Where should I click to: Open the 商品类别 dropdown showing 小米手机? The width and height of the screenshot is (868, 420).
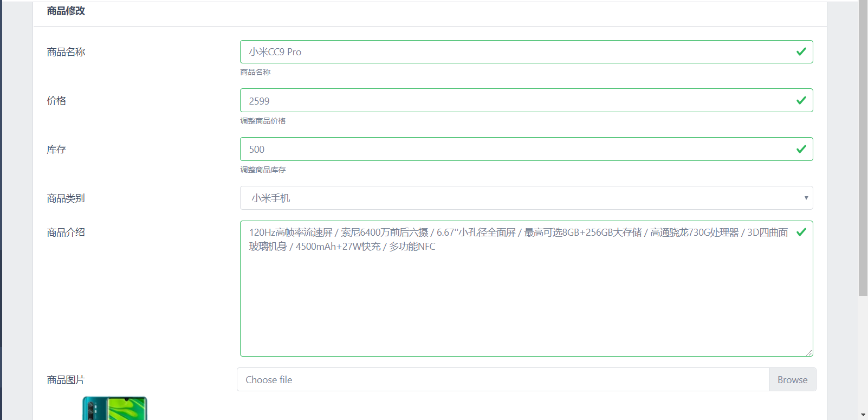click(x=526, y=198)
